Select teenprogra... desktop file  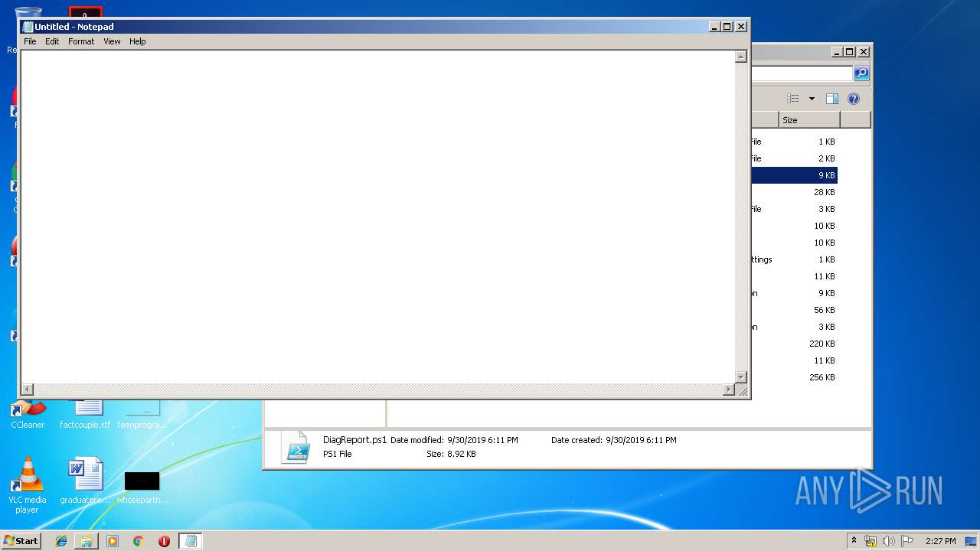(142, 414)
